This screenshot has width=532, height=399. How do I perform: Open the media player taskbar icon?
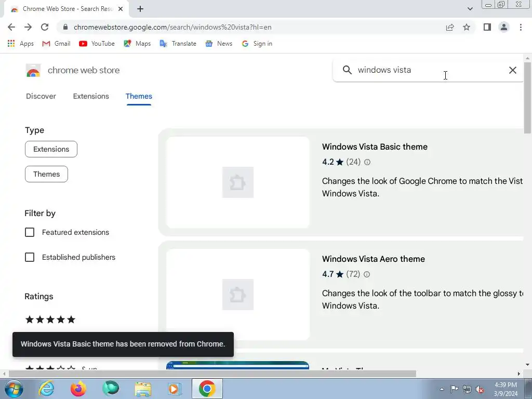pyautogui.click(x=175, y=389)
